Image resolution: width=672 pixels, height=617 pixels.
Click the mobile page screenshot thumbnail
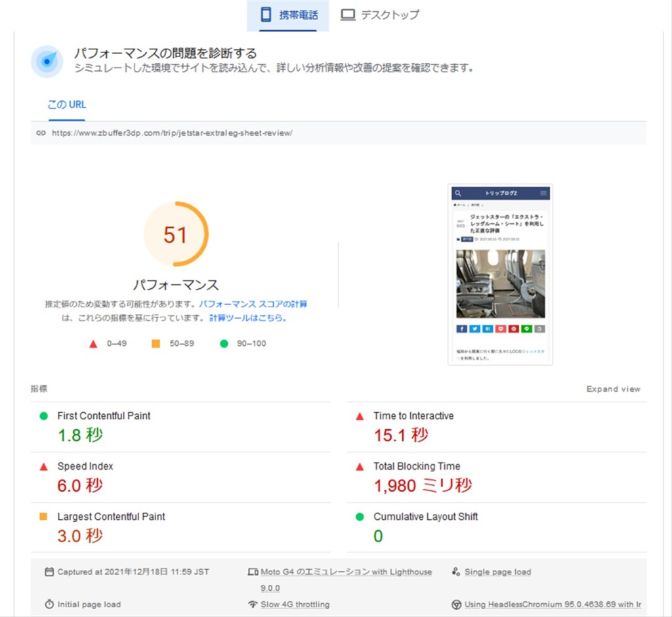point(500,275)
